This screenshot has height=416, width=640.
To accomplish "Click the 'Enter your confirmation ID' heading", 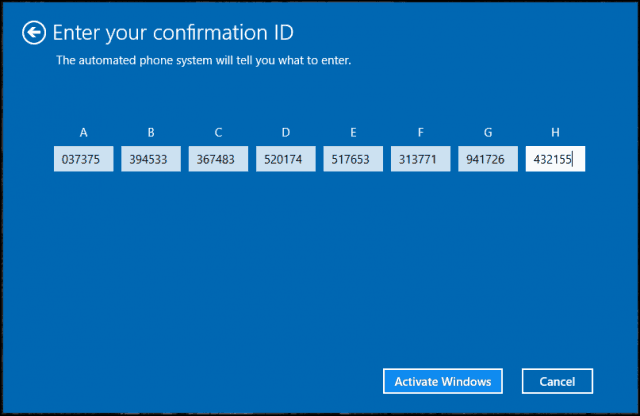I will 173,33.
